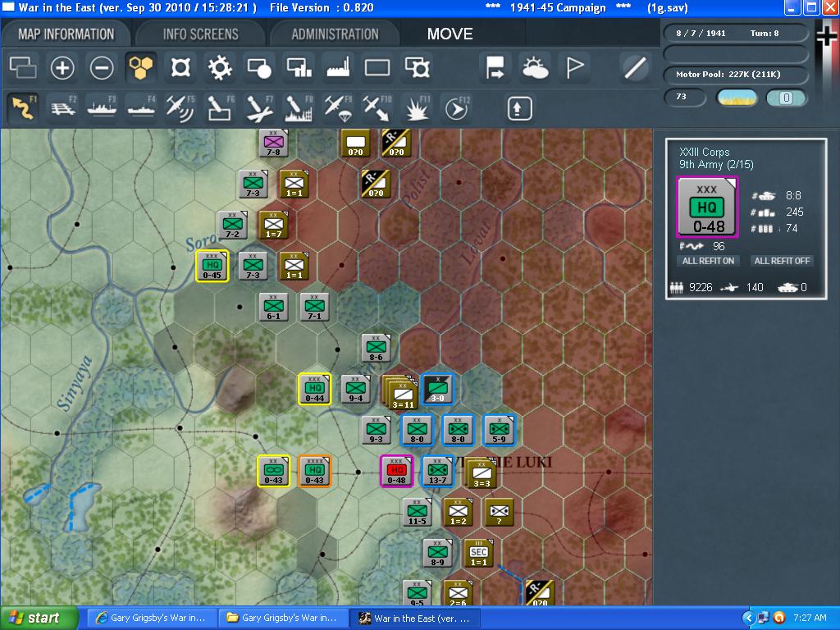The height and width of the screenshot is (630, 840).
Task: Select Bomb unit mode (F6)
Action: (220, 107)
